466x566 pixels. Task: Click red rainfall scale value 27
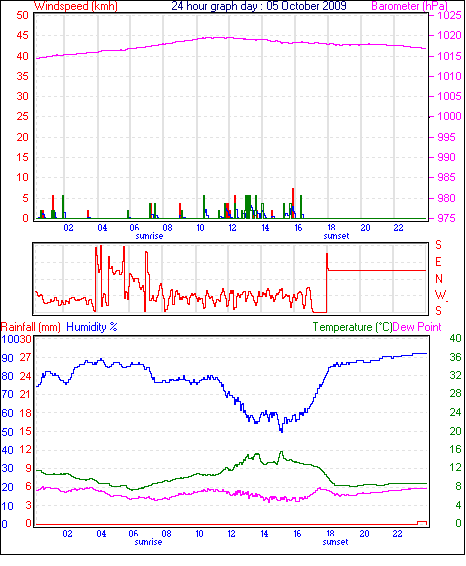tap(25, 357)
